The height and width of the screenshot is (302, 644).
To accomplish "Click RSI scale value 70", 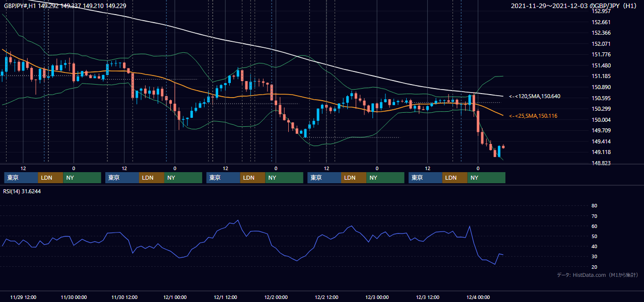I will click(594, 216).
